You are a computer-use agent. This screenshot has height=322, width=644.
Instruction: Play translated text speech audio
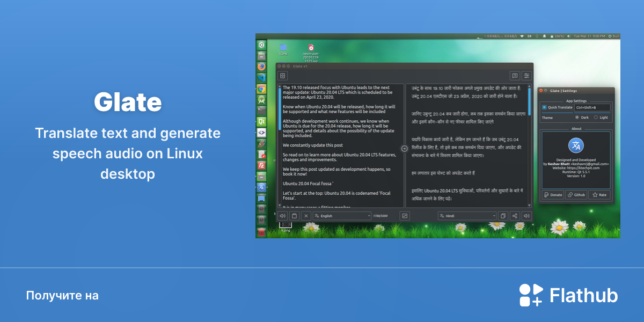pyautogui.click(x=526, y=216)
